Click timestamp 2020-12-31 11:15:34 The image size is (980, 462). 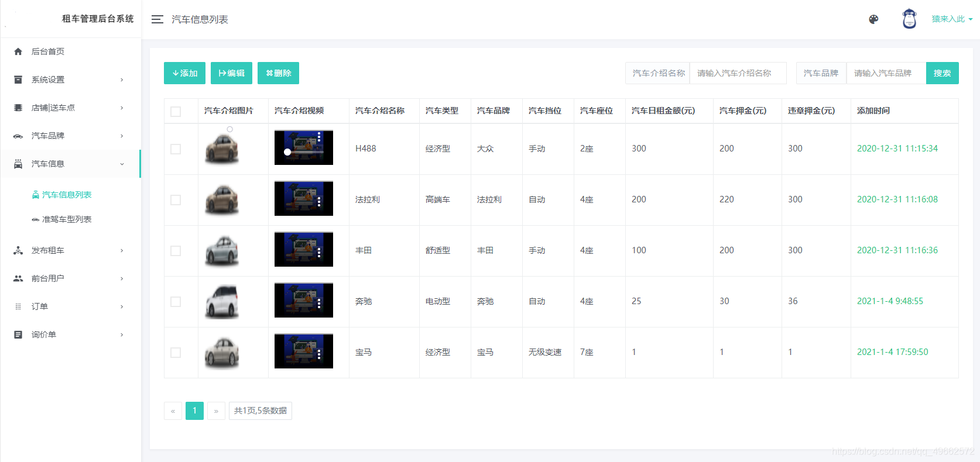pos(897,149)
